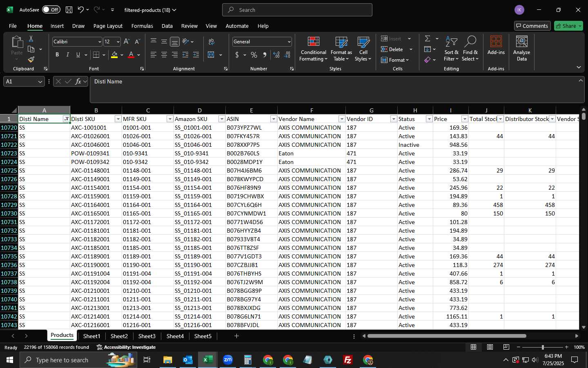The image size is (588, 368).
Task: Click the Decrease Decimal icon
Action: coord(287,55)
